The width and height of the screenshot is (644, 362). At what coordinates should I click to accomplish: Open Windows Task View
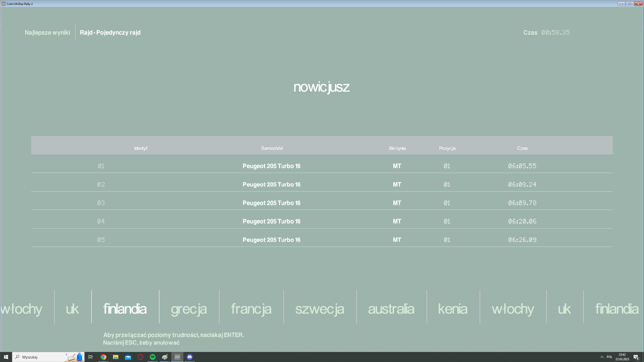pos(91,357)
